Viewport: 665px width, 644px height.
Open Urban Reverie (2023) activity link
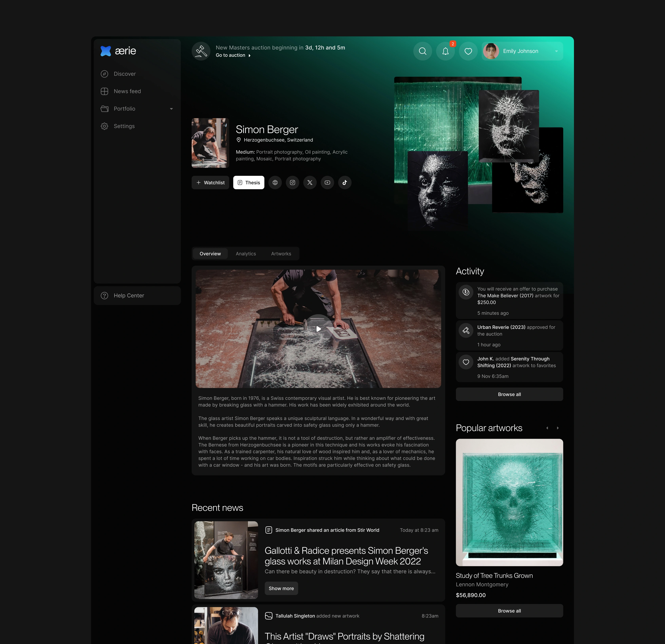point(501,327)
